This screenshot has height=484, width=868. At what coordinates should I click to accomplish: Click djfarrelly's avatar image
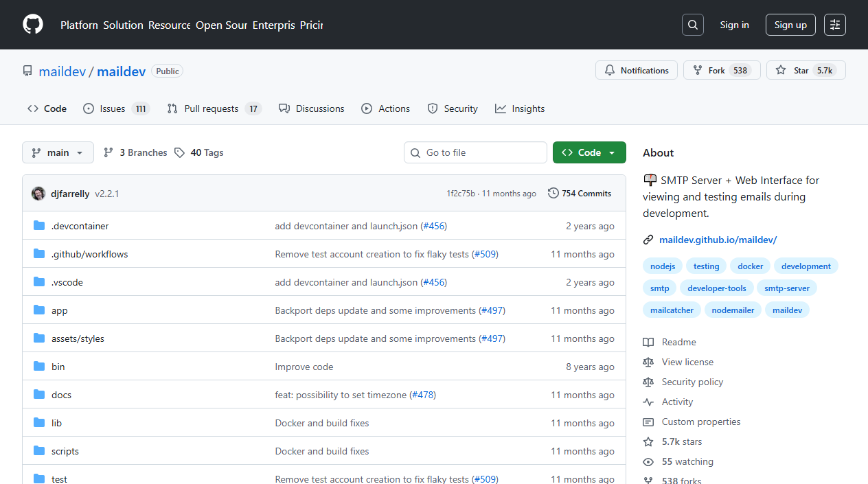coord(38,194)
